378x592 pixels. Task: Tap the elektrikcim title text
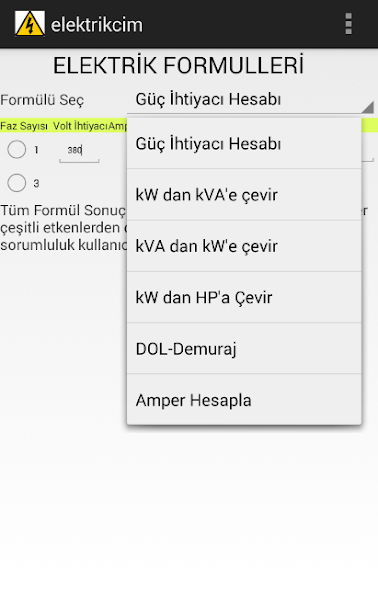tap(97, 25)
